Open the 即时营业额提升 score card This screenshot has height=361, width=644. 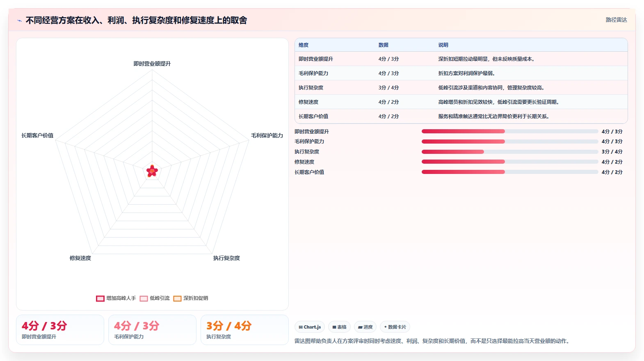[x=60, y=330]
